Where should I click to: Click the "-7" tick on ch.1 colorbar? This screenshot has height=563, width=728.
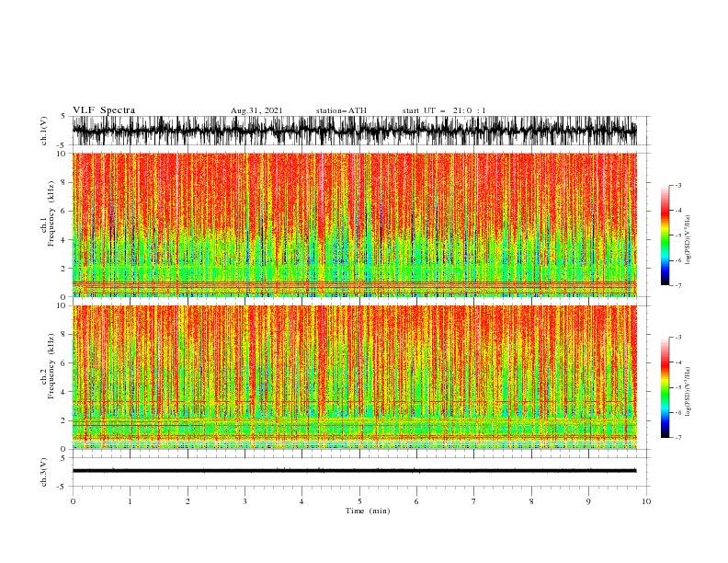point(678,286)
